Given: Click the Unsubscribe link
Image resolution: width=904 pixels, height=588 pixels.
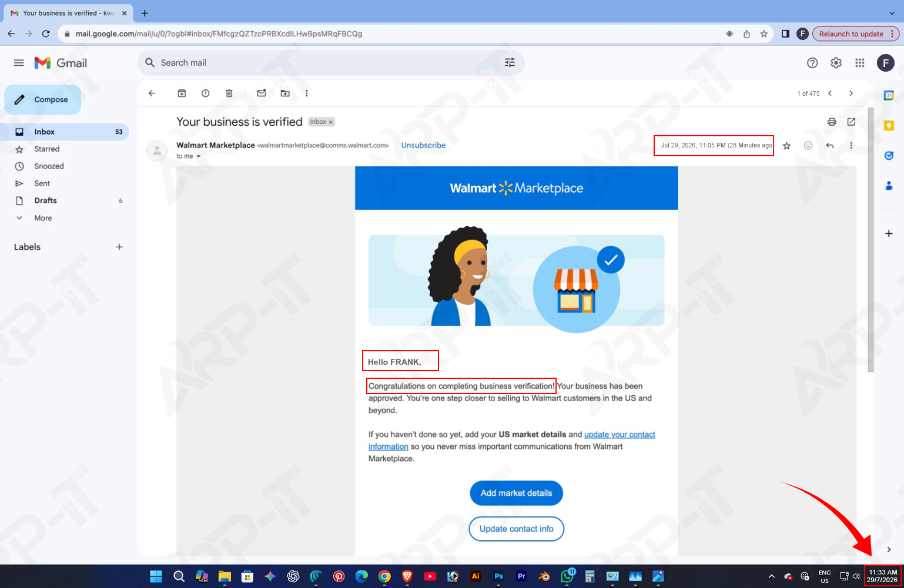Looking at the screenshot, I should point(423,145).
